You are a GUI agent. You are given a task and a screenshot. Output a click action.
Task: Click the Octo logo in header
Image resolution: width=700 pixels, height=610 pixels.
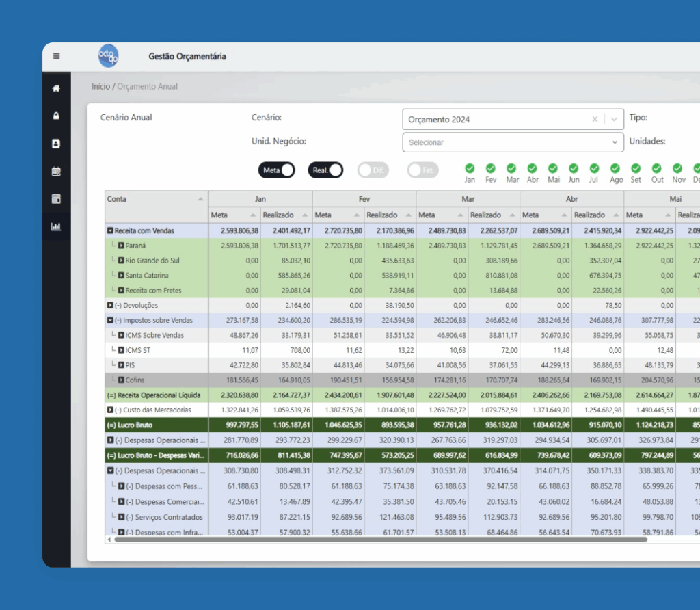[x=108, y=56]
